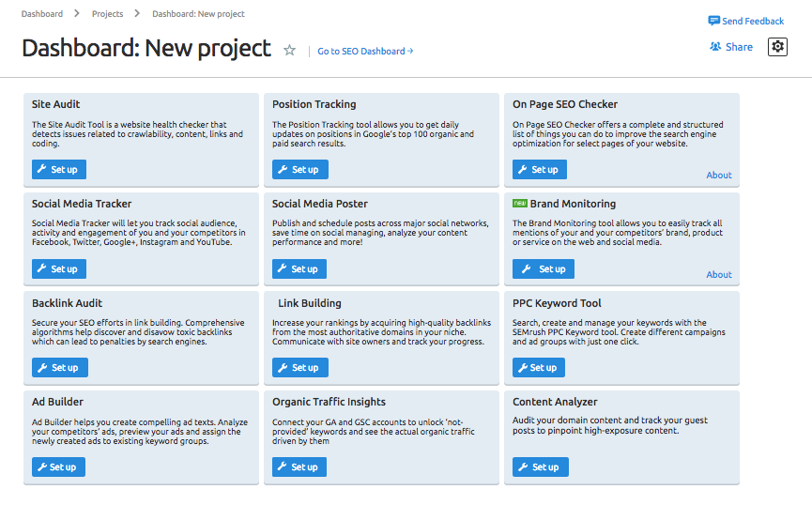
Task: Click the Share people icon
Action: coord(715,47)
